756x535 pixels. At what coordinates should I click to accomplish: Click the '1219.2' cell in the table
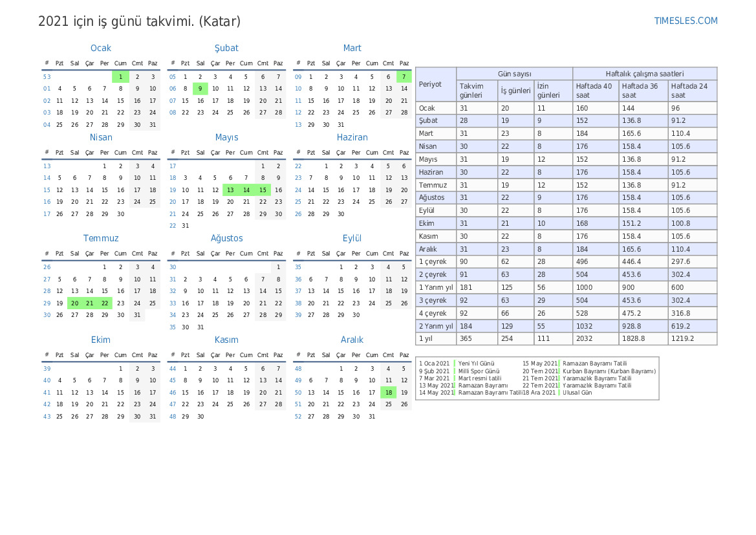click(693, 338)
